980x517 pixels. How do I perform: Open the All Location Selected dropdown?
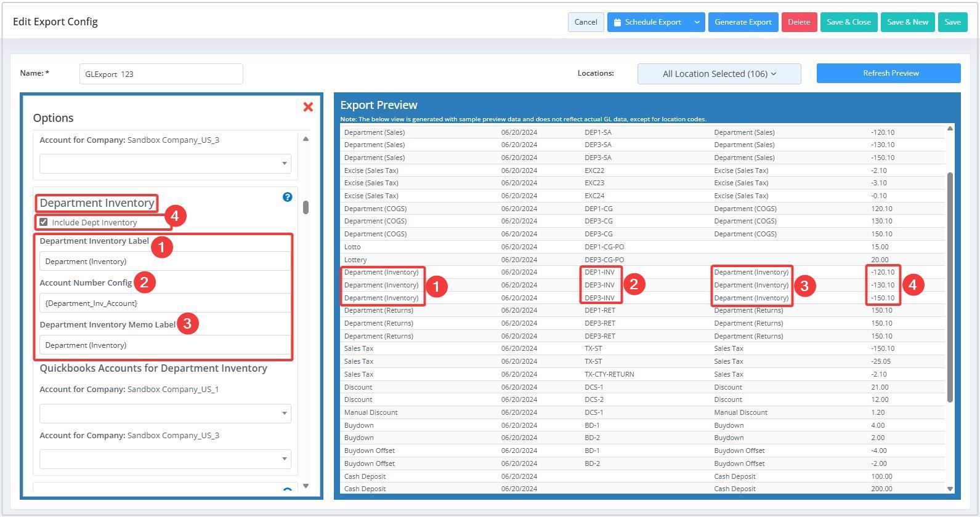click(719, 74)
